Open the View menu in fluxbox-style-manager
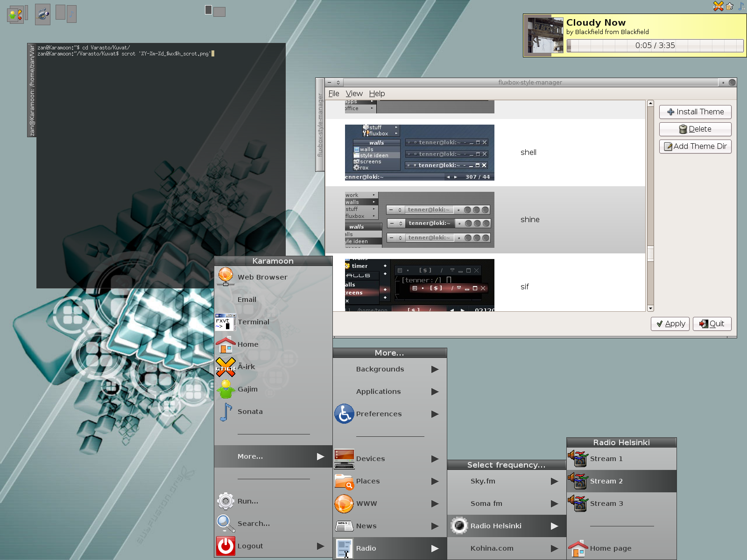Image resolution: width=747 pixels, height=560 pixels. (354, 93)
